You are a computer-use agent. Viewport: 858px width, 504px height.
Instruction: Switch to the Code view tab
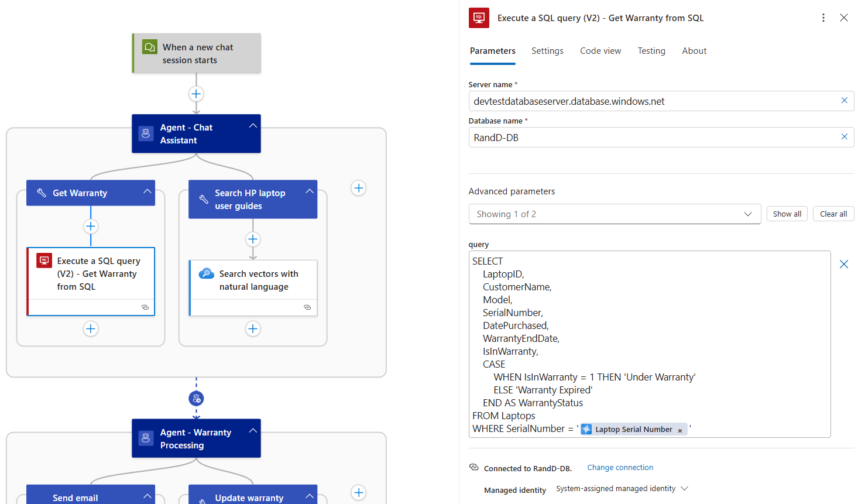click(x=600, y=51)
